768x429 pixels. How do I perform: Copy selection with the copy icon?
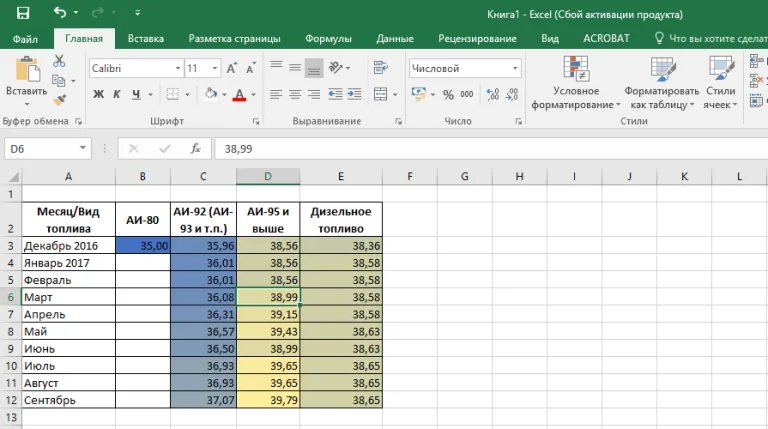(59, 80)
